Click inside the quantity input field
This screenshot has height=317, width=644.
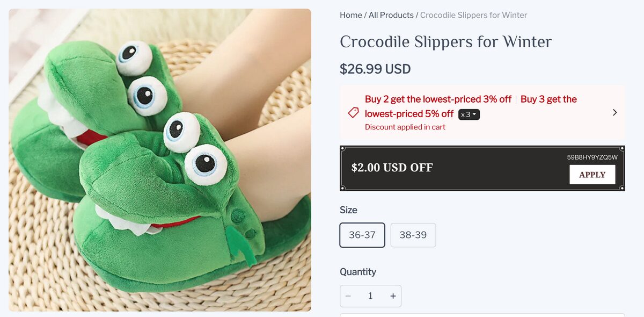click(370, 296)
